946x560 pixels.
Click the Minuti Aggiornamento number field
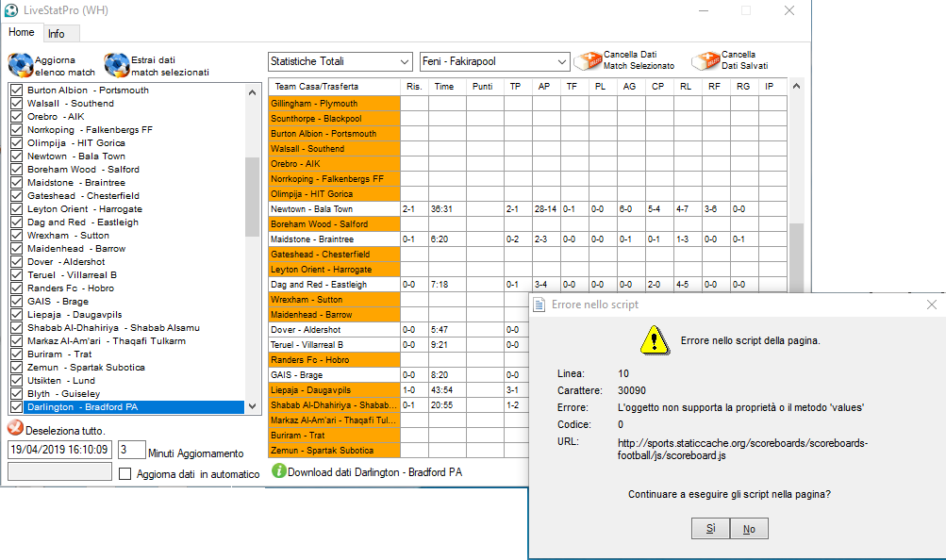[x=131, y=451]
